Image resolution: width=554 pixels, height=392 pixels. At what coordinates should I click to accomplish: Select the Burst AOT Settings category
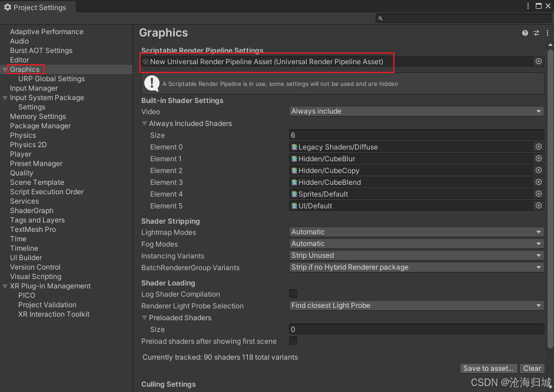[x=41, y=51]
